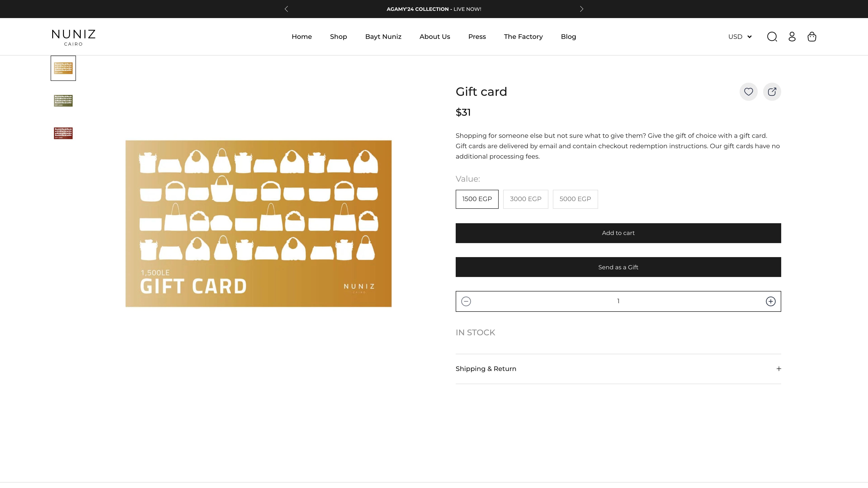Click the previous announcement arrow

(286, 9)
